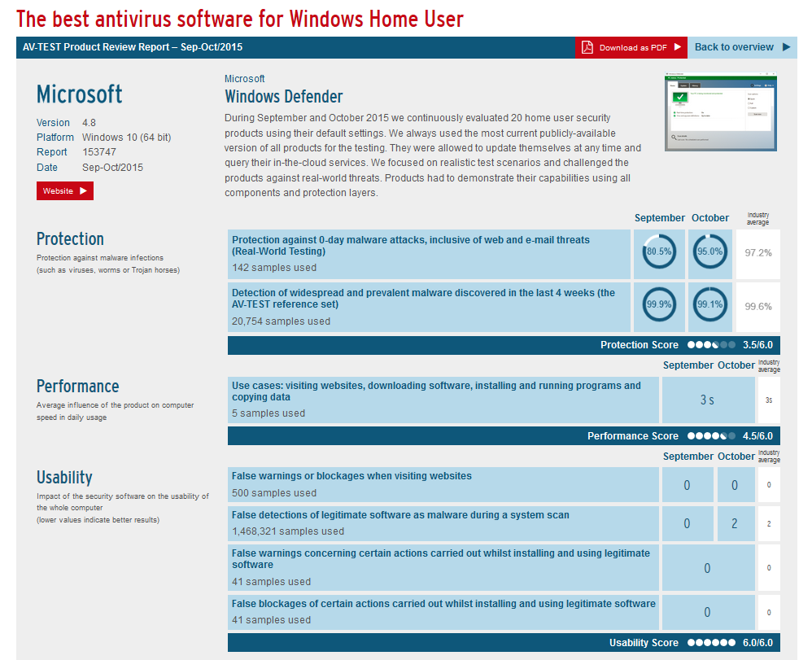Click the 6.0/6.0 usability score value
Viewport: 812px width, 660px height.
pyautogui.click(x=757, y=642)
